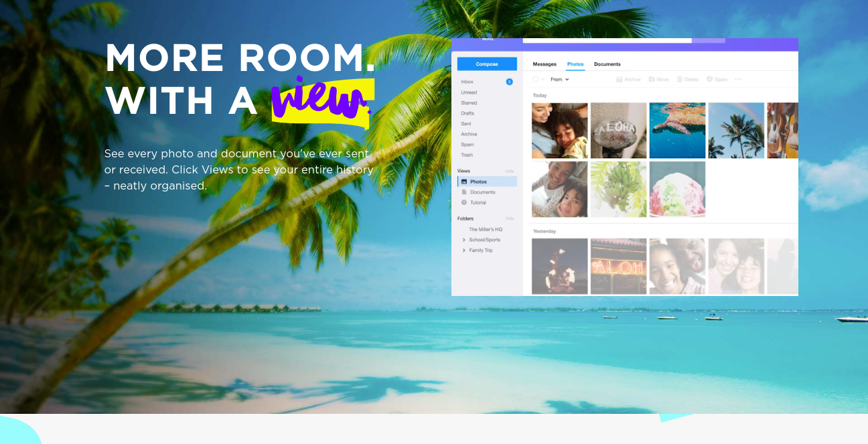The width and height of the screenshot is (868, 444).
Task: Open the three-dots more actions menu
Action: pyautogui.click(x=738, y=79)
